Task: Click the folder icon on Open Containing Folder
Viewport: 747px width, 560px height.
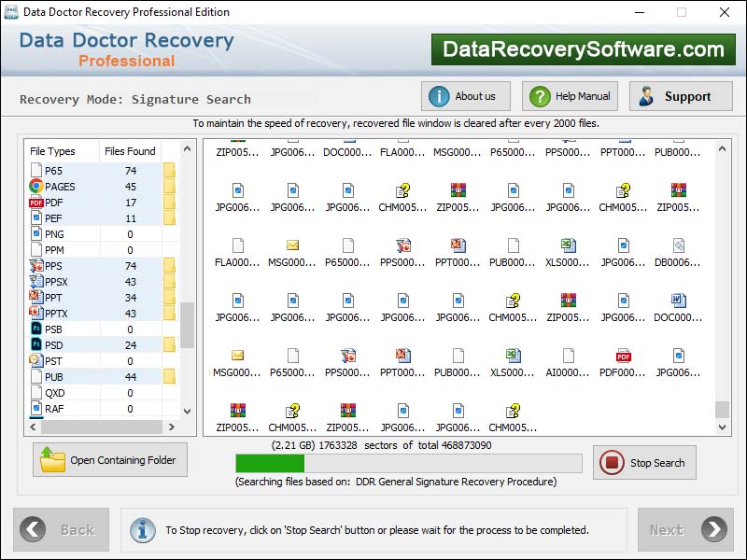Action: pos(52,459)
